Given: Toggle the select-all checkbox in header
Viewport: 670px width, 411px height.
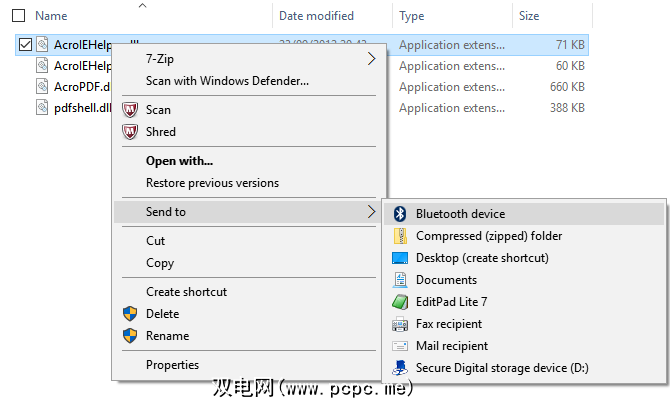Looking at the screenshot, I should (18, 16).
